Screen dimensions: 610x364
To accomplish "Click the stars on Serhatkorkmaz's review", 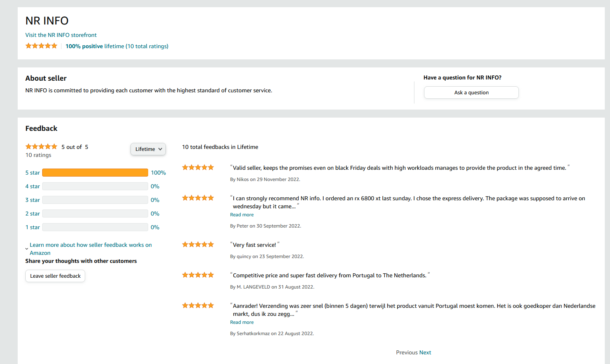I will (x=198, y=305).
